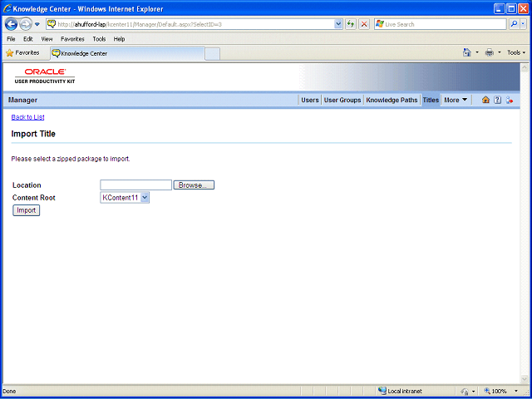The image size is (532, 399).
Task: Click the Print icon in command bar
Action: pos(490,52)
